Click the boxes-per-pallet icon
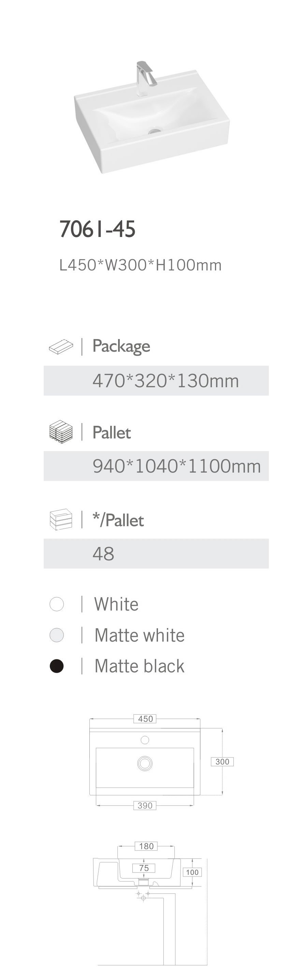Image resolution: width=303 pixels, height=980 pixels. coord(61,520)
